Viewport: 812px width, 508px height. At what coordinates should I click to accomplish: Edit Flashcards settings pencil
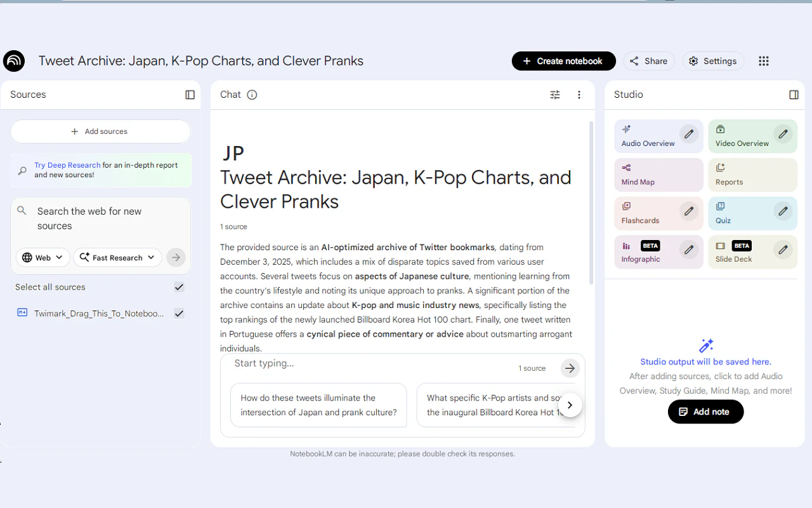[689, 211]
